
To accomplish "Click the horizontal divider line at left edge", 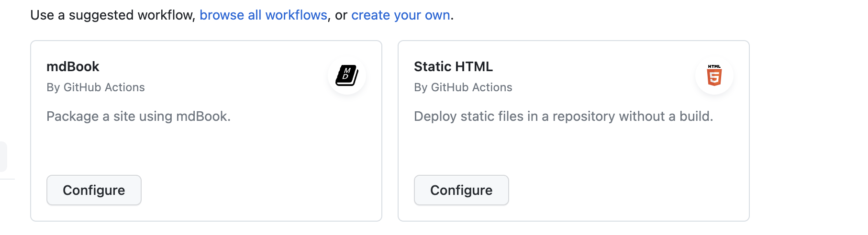I will tap(7, 179).
